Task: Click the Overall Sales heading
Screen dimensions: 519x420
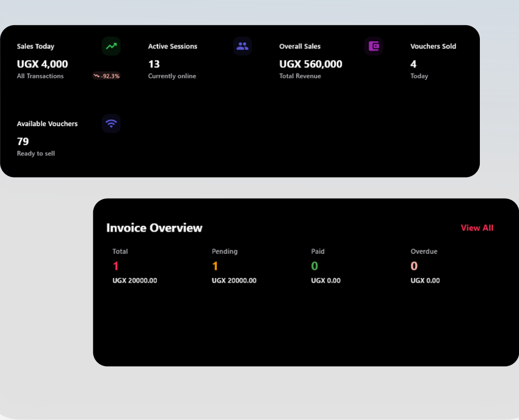Action: coord(300,46)
